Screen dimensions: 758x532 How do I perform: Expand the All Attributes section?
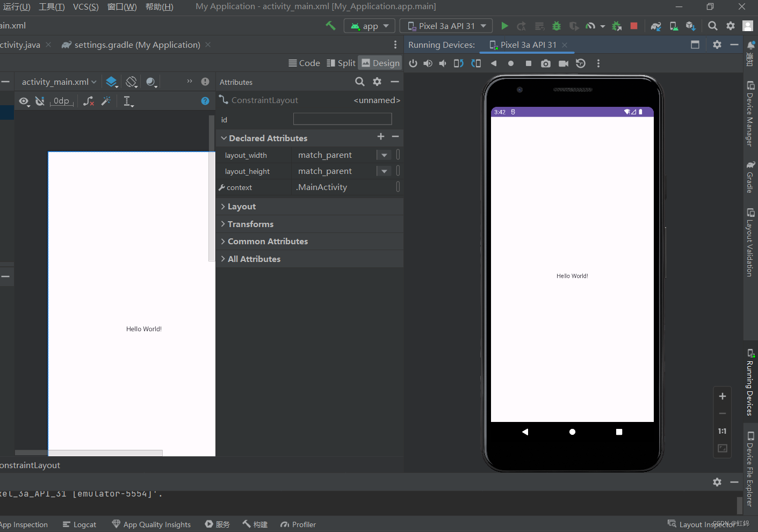[254, 259]
